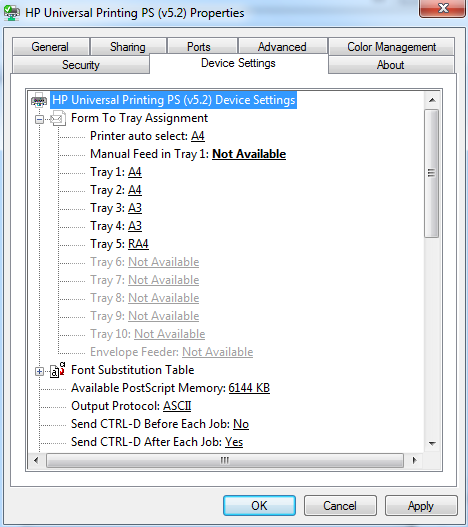Image resolution: width=468 pixels, height=527 pixels.
Task: Click the printer icon beside Device Settings root
Action: [39, 100]
